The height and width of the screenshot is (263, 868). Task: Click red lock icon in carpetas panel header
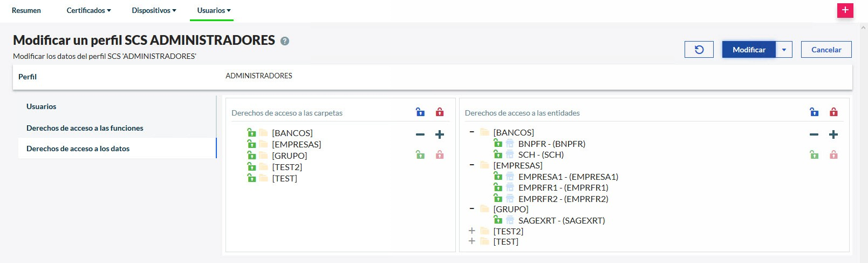pos(440,112)
